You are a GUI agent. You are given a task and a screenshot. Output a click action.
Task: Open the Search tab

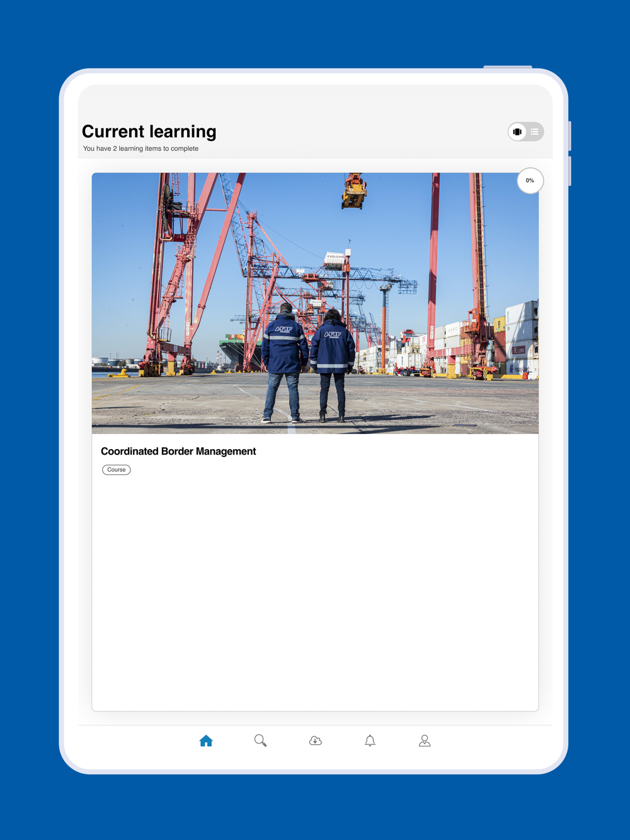click(260, 741)
